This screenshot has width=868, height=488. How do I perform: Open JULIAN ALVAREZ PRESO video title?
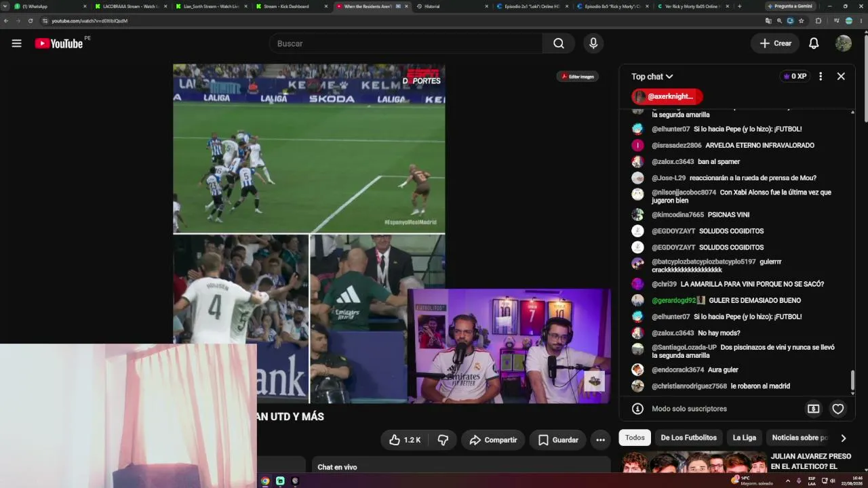point(811,462)
